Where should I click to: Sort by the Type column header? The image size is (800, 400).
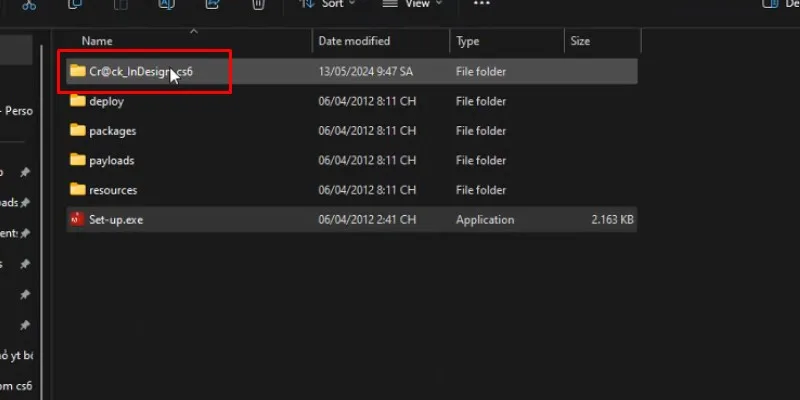[467, 41]
